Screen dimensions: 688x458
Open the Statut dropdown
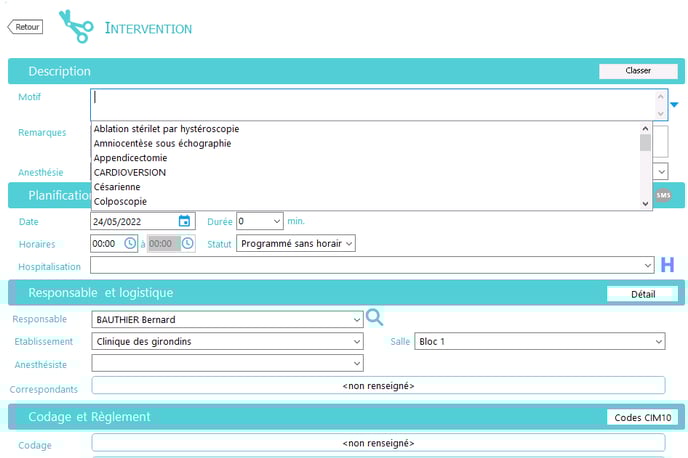[348, 243]
